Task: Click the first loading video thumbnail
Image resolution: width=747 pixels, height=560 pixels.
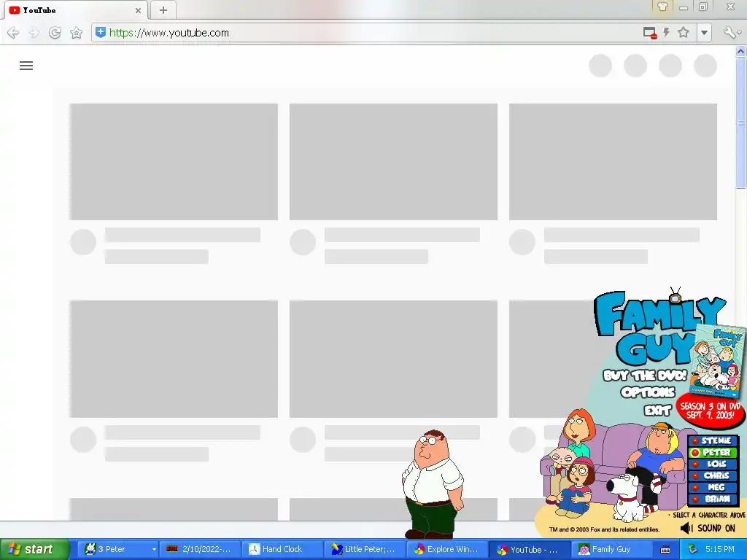Action: (174, 162)
